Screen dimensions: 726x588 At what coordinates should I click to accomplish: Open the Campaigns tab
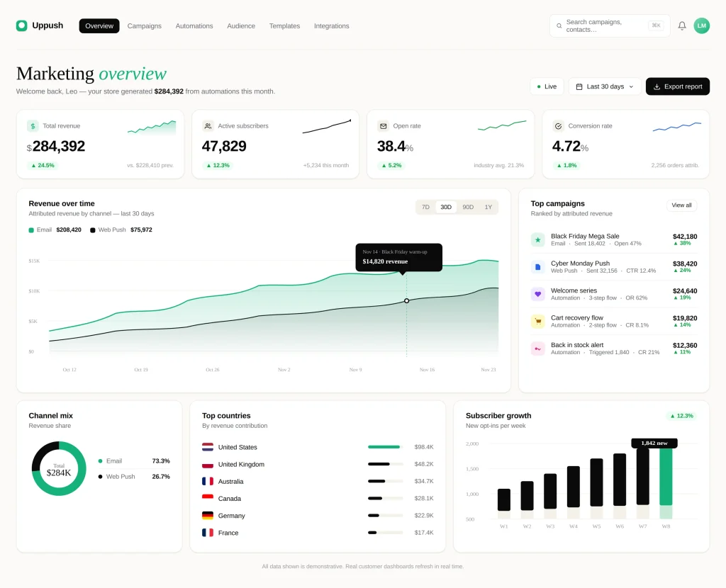(145, 26)
